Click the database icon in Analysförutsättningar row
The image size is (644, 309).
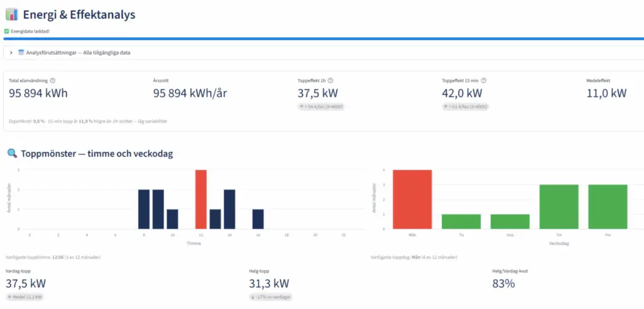pos(21,53)
